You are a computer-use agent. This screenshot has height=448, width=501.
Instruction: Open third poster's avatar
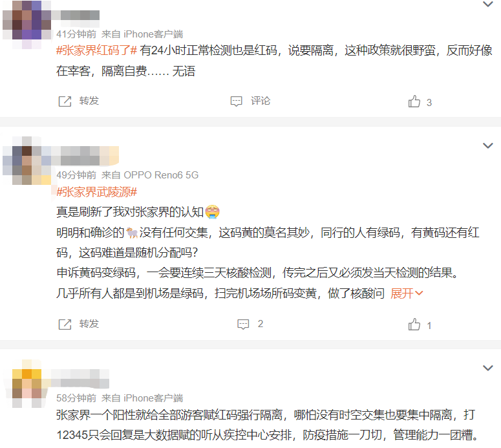click(28, 383)
